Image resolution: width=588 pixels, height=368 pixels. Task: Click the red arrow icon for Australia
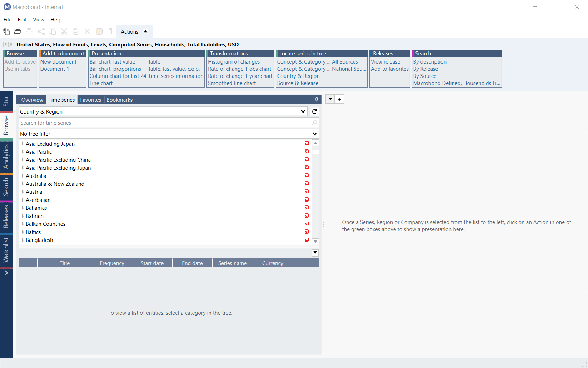(x=307, y=175)
